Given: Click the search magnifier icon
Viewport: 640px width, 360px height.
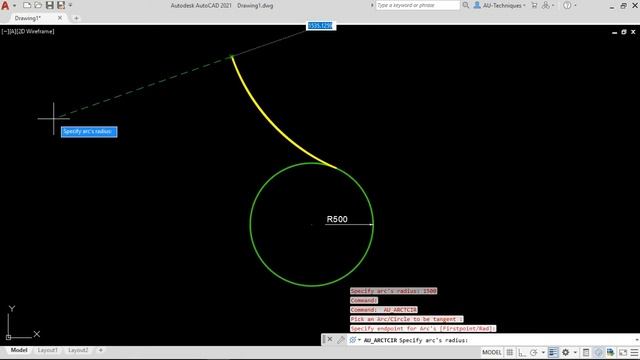Looking at the screenshot, I should (466, 5).
